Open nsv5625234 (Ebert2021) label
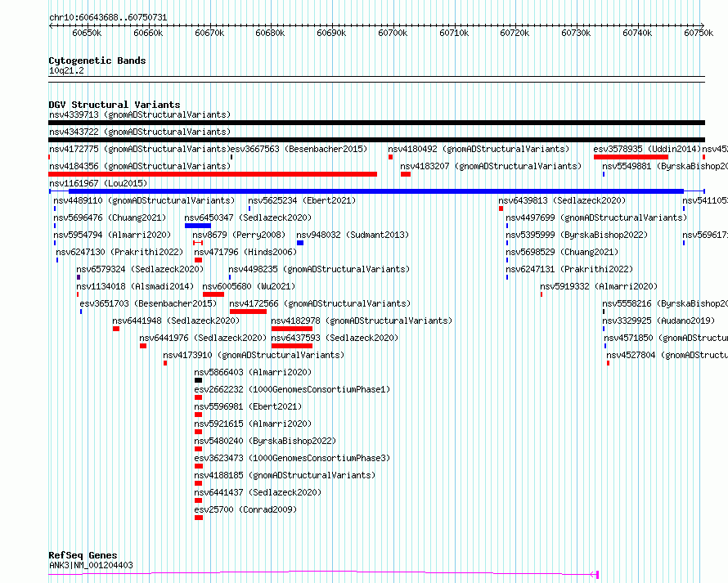Viewport: 728px width, 583px height. [x=302, y=200]
